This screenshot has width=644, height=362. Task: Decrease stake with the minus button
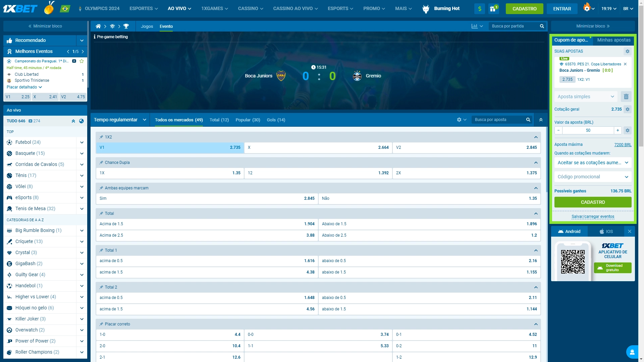click(x=558, y=130)
